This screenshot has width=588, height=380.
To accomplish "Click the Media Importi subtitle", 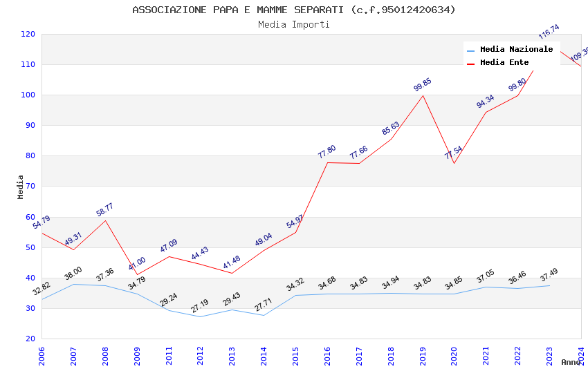I will [x=293, y=24].
